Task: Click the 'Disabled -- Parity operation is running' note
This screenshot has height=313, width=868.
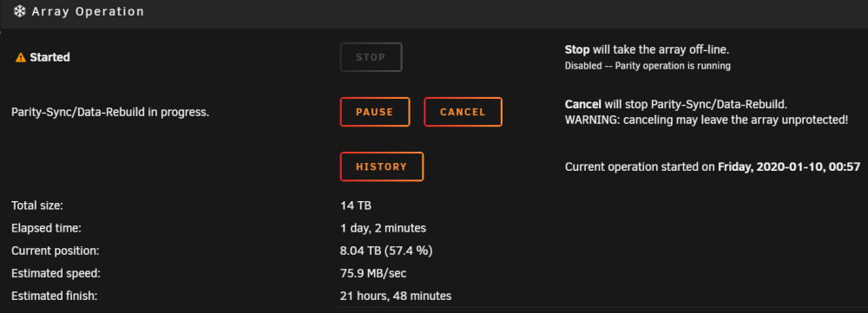Action: [x=648, y=67]
